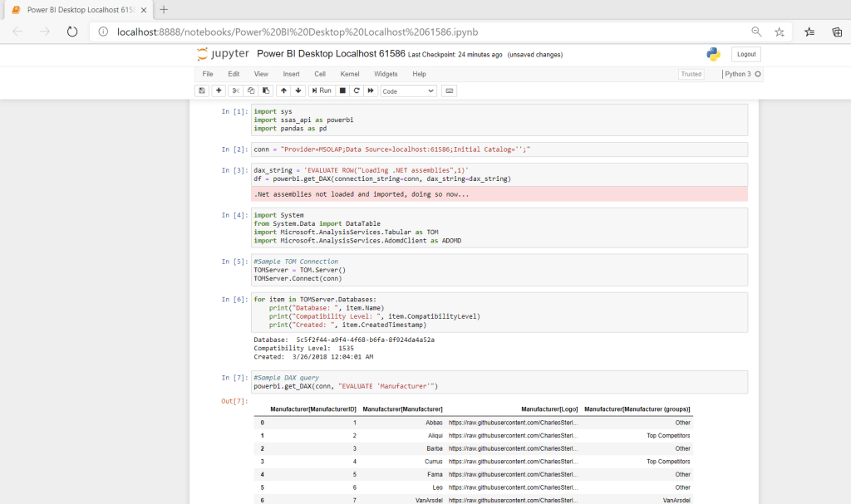Viewport: 851px width, 504px height.
Task: Copy the selected cell
Action: click(250, 91)
